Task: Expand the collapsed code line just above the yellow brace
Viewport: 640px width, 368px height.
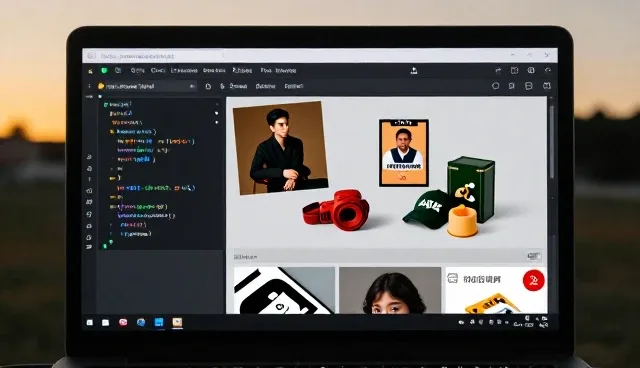Action: point(111,168)
